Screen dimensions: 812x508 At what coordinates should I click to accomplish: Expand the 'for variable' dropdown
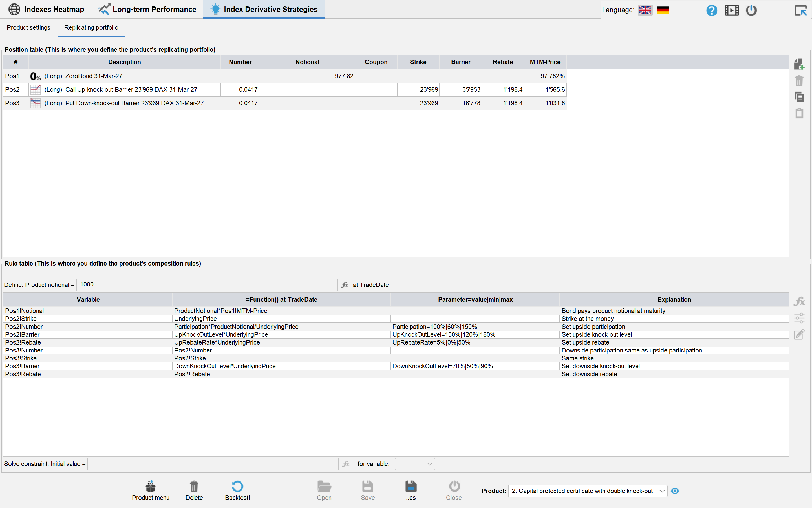tap(415, 464)
